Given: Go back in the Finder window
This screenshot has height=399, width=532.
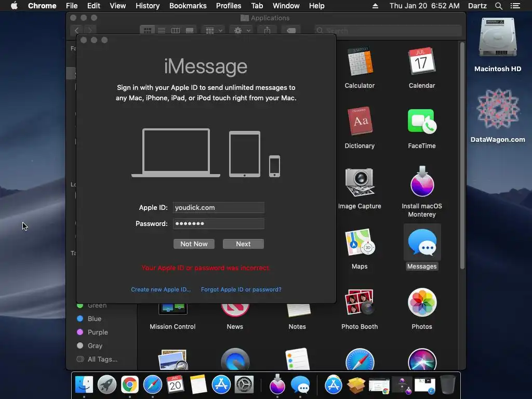Looking at the screenshot, I should 77,31.
